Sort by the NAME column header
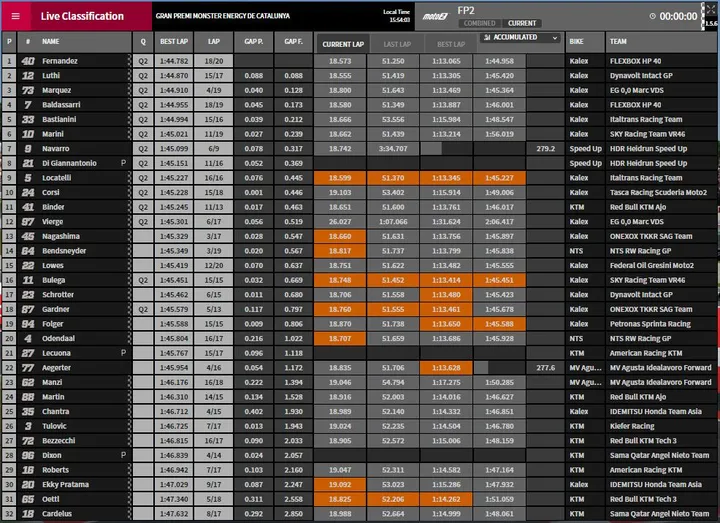Screen dimensions: 720x523 pos(51,41)
